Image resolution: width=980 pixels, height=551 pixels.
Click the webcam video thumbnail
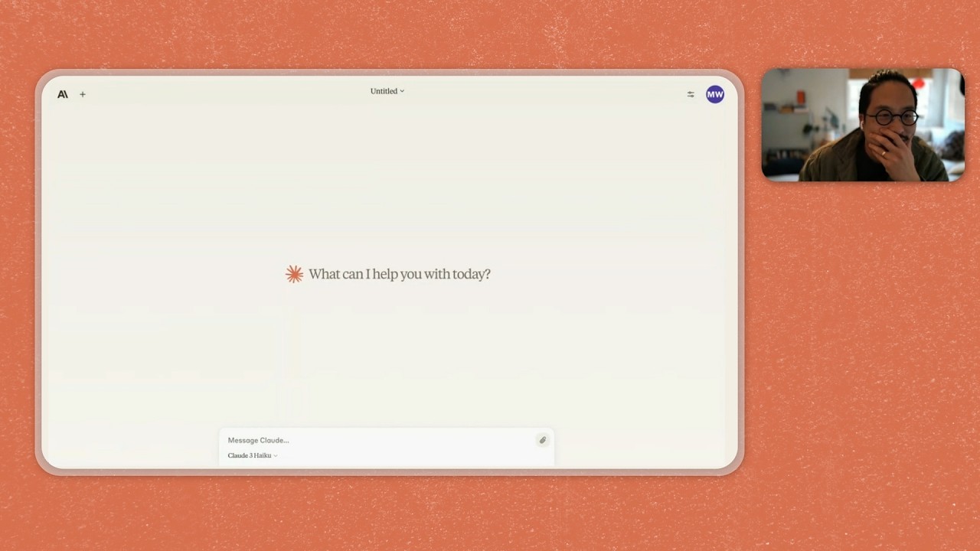click(862, 124)
